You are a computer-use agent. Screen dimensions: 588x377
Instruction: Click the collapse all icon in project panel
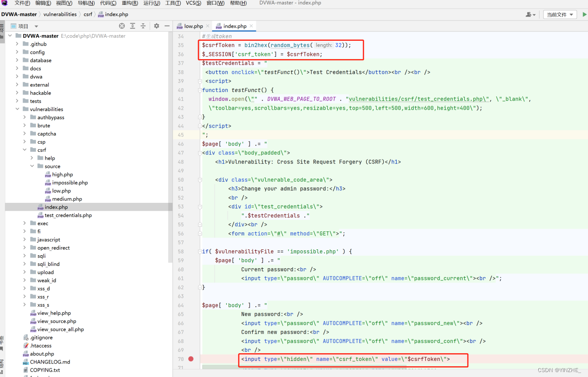click(x=143, y=26)
